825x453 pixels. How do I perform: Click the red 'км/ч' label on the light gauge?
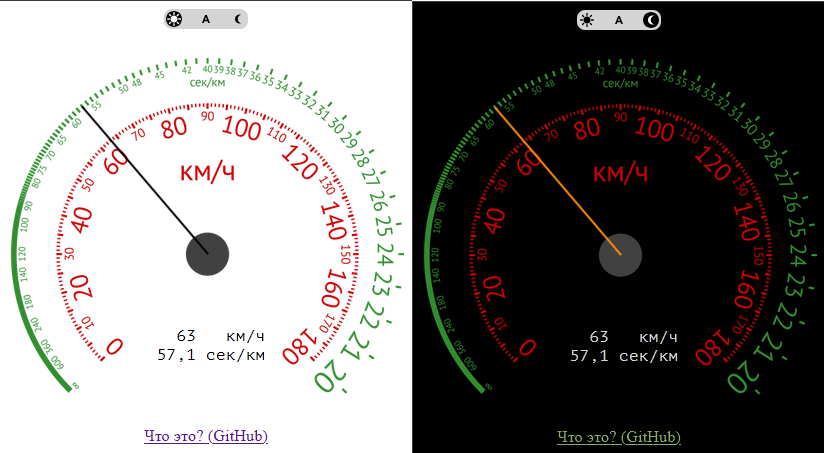[x=208, y=172]
